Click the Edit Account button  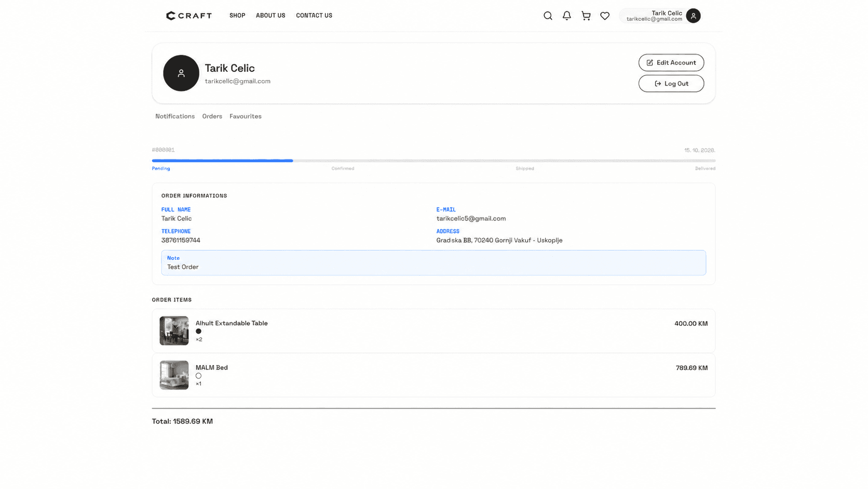671,63
